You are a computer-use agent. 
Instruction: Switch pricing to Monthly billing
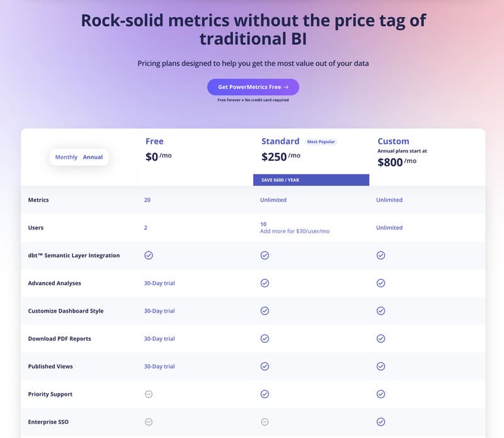(x=66, y=157)
